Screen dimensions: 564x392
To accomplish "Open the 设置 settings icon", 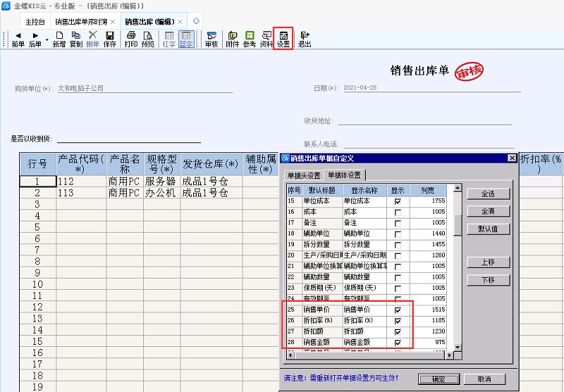I will click(283, 39).
